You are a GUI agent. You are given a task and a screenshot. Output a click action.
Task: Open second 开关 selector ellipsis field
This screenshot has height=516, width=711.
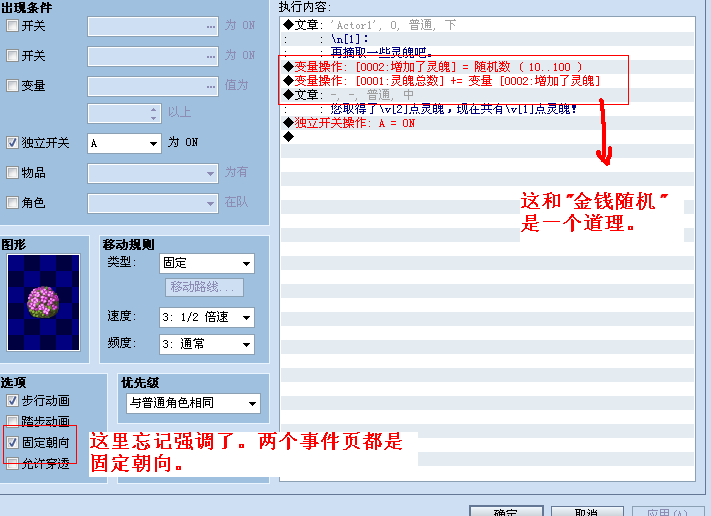(153, 57)
